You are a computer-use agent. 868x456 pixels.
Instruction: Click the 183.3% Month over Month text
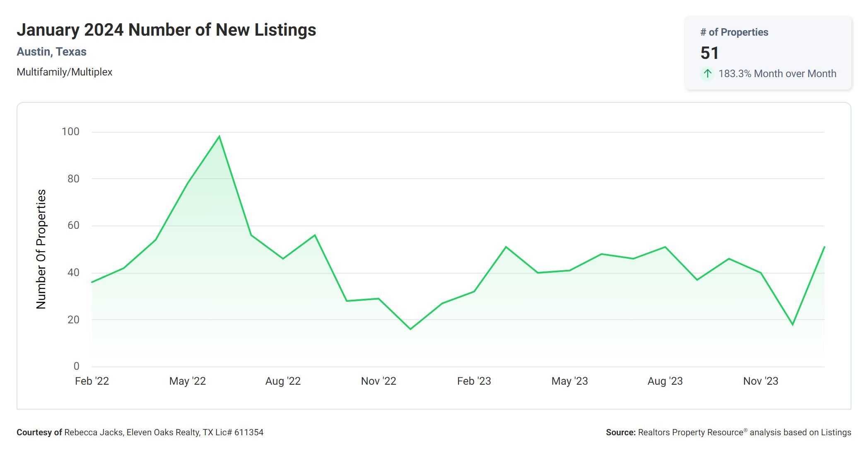click(777, 74)
